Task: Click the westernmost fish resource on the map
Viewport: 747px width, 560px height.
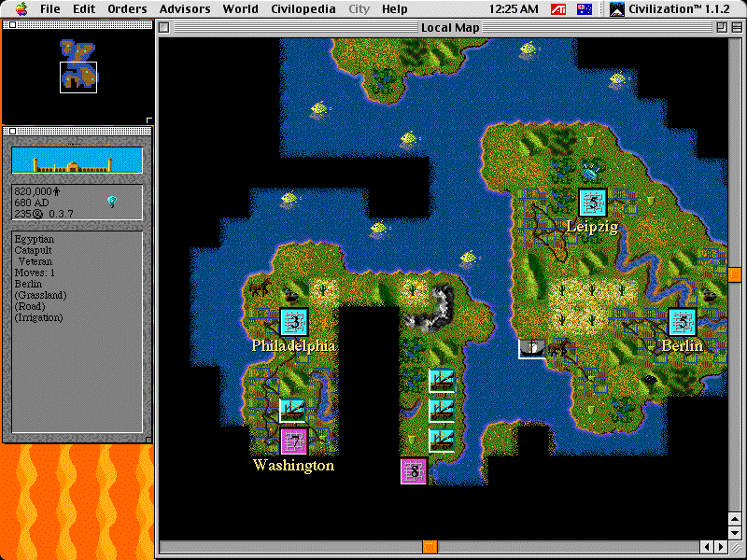Action: (x=289, y=199)
